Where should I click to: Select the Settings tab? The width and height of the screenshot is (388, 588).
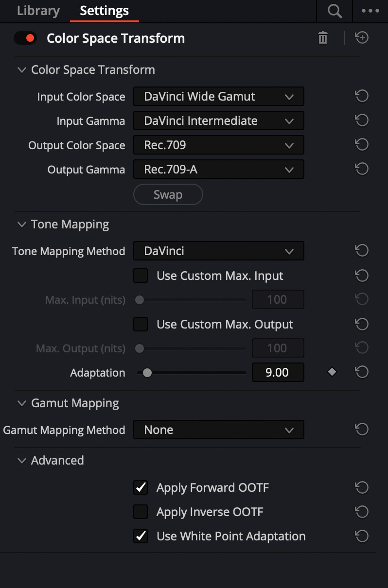(105, 11)
